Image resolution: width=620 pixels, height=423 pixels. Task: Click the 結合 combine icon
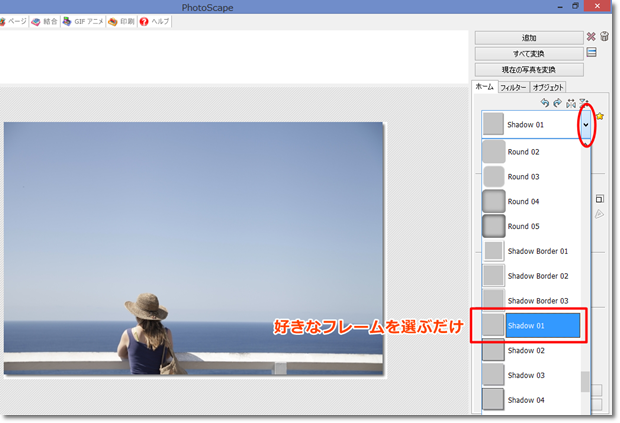(36, 22)
